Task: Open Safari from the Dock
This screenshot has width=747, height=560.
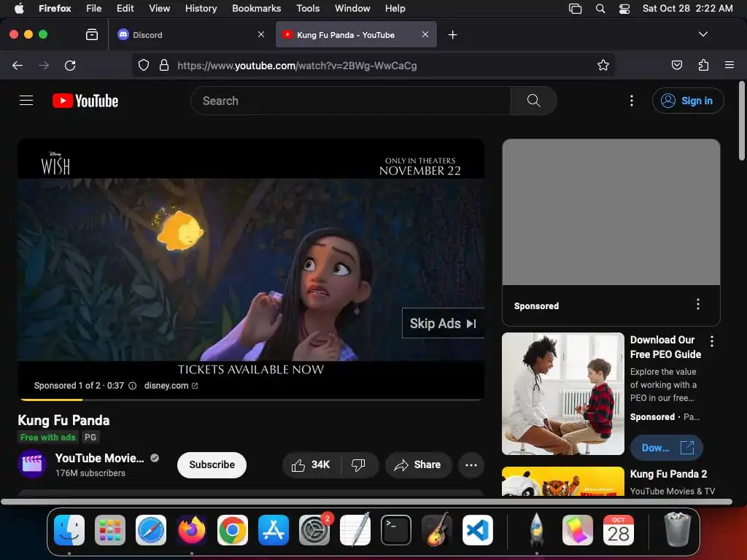Action: tap(151, 530)
